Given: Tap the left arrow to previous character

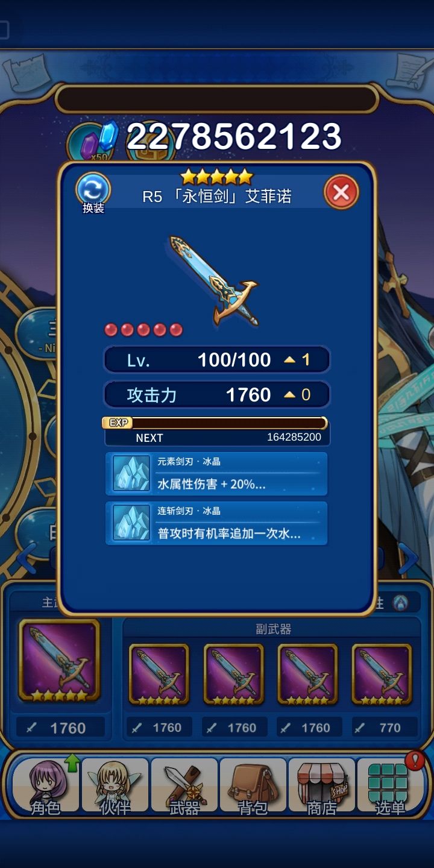Looking at the screenshot, I should click(x=27, y=559).
